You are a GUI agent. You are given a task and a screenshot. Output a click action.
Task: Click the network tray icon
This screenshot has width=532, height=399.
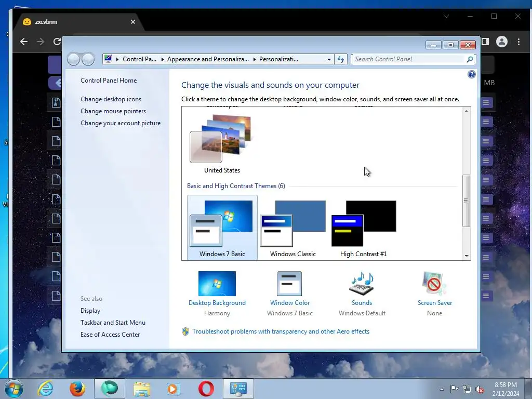pos(467,389)
